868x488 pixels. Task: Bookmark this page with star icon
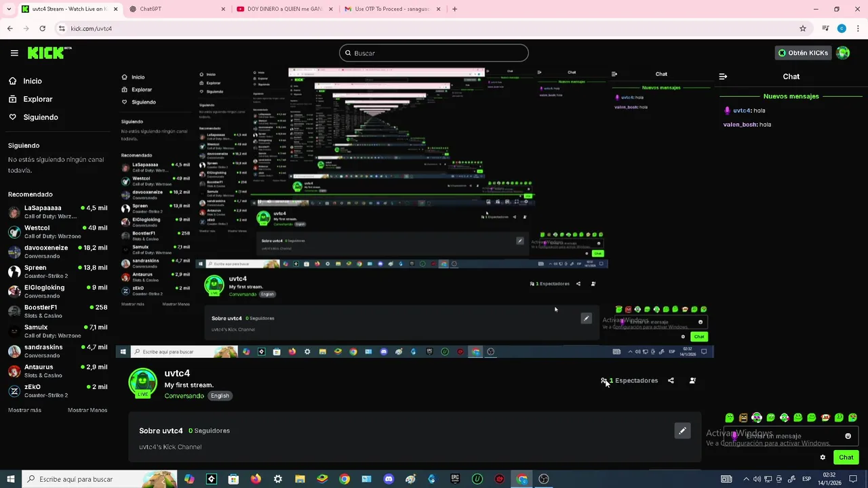click(803, 28)
